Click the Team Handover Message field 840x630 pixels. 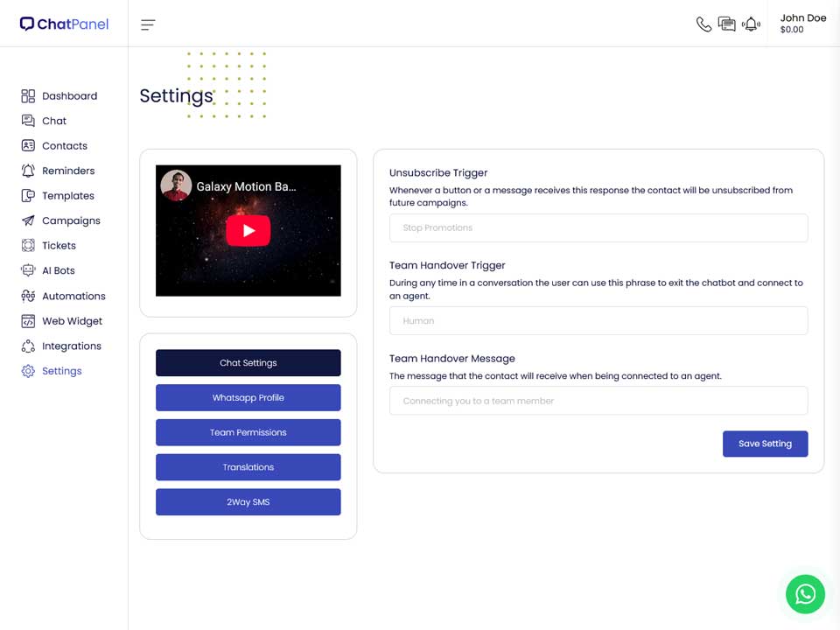[598, 401]
